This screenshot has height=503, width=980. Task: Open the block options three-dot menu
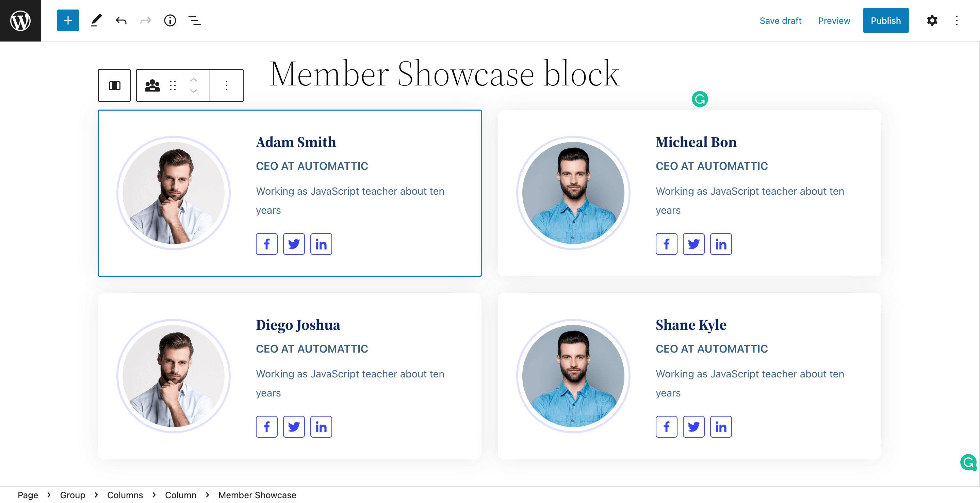pyautogui.click(x=227, y=86)
